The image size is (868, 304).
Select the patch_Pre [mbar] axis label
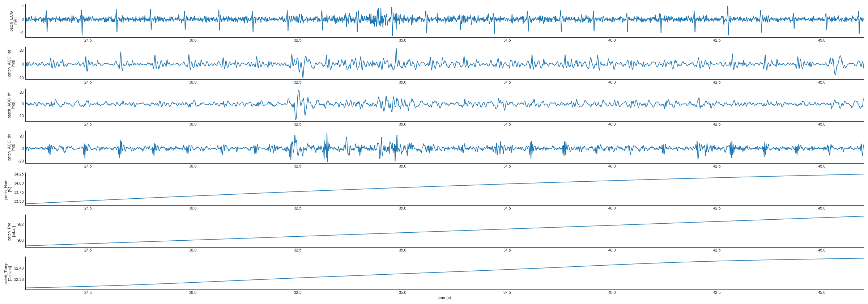(11, 231)
